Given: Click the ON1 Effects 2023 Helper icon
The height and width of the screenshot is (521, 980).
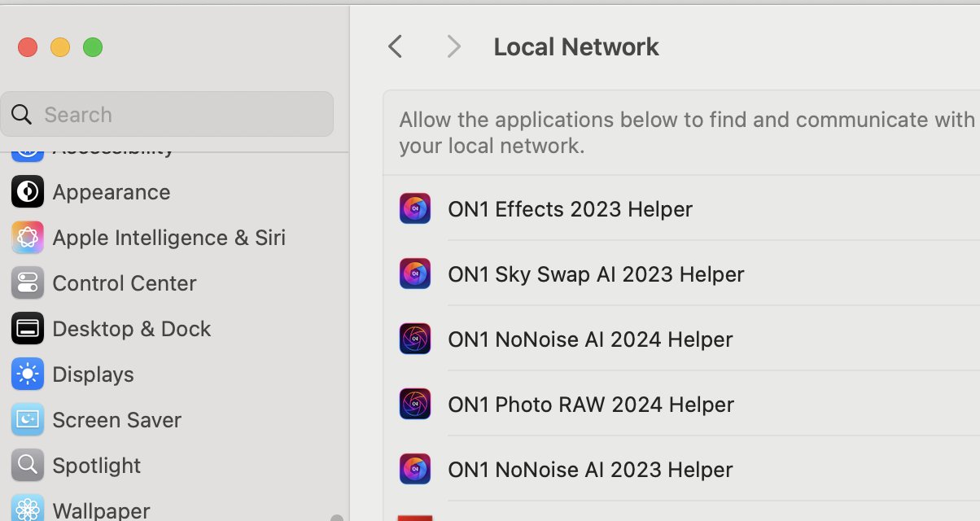Looking at the screenshot, I should 415,208.
